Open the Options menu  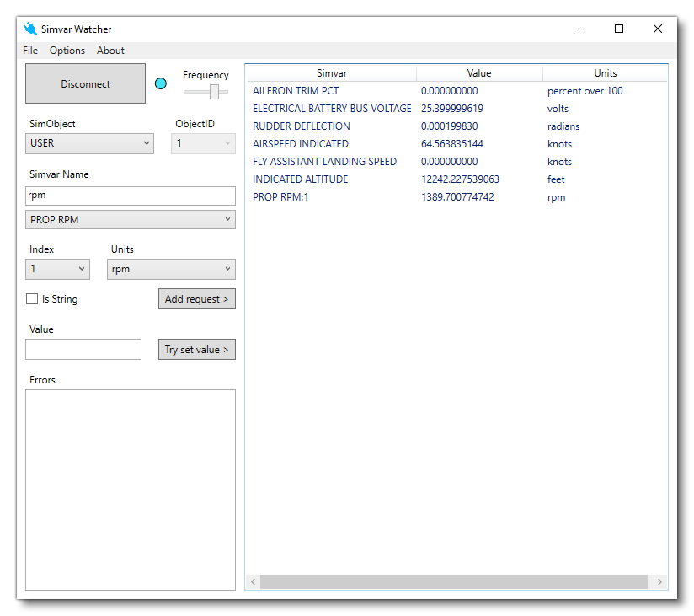point(67,51)
